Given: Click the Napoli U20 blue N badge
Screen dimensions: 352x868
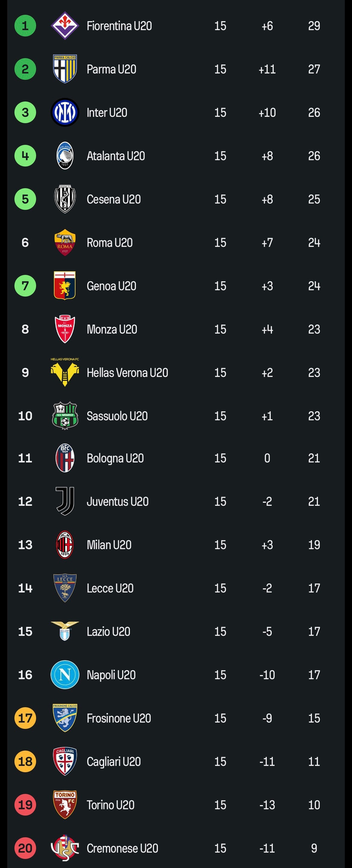Looking at the screenshot, I should [x=65, y=675].
